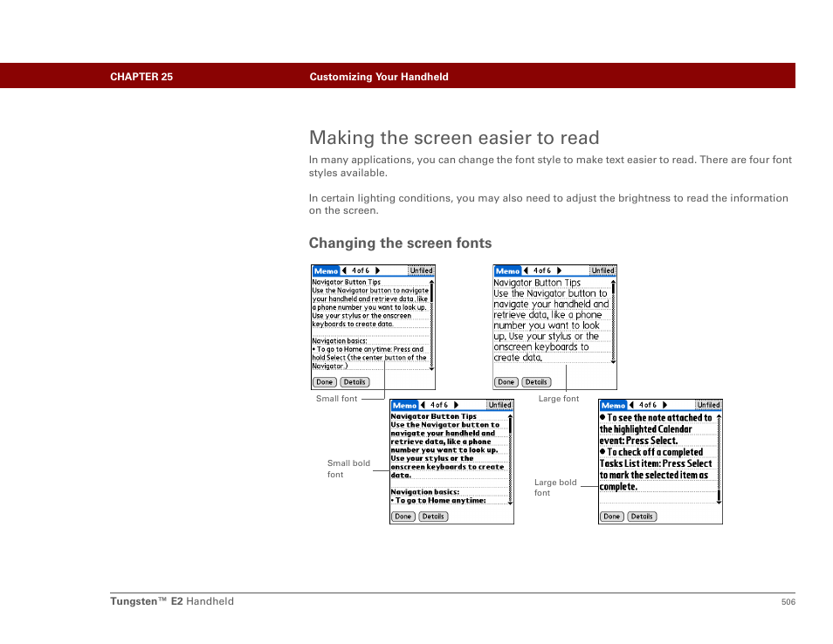Screen dimensions: 833x644
Task: Click Done button in Small bold font screen
Action: (x=403, y=517)
